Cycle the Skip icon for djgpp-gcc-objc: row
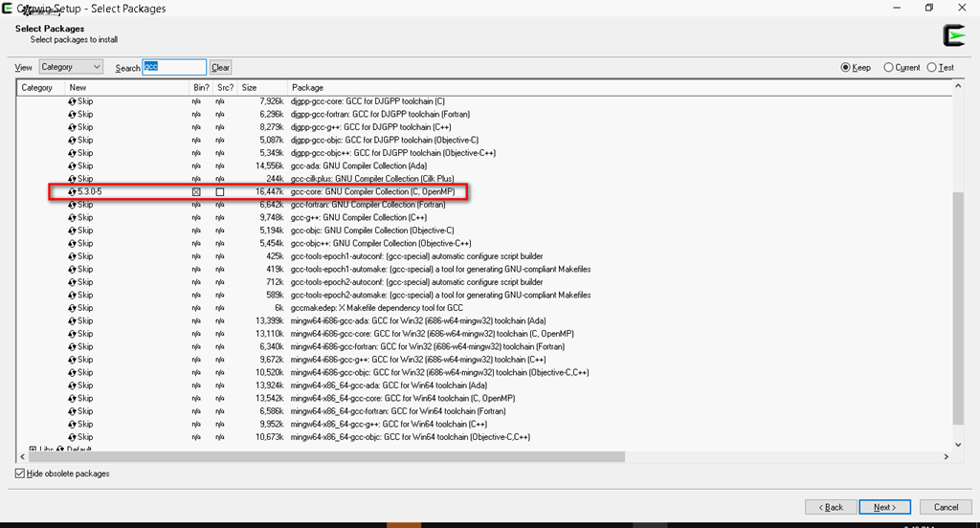Viewport: 980px width, 528px height. tap(72, 140)
